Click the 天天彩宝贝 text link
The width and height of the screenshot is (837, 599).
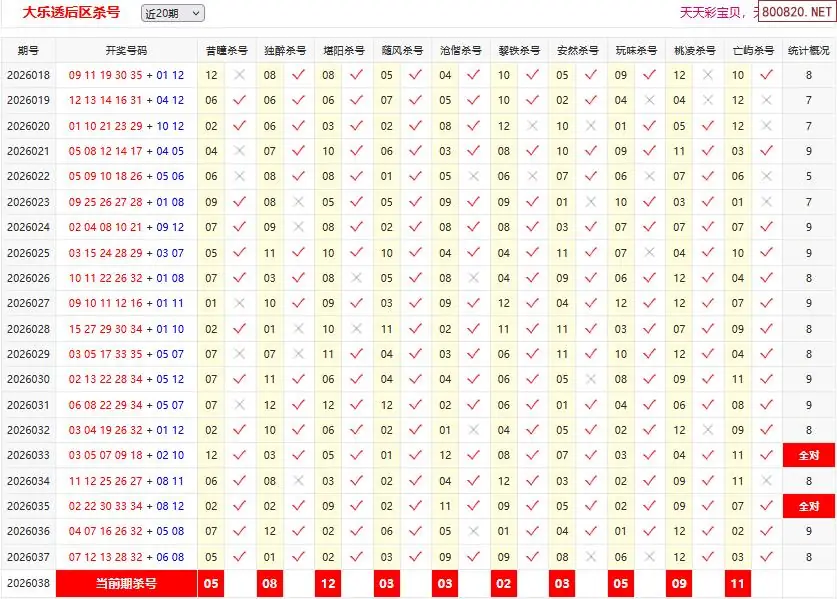715,12
